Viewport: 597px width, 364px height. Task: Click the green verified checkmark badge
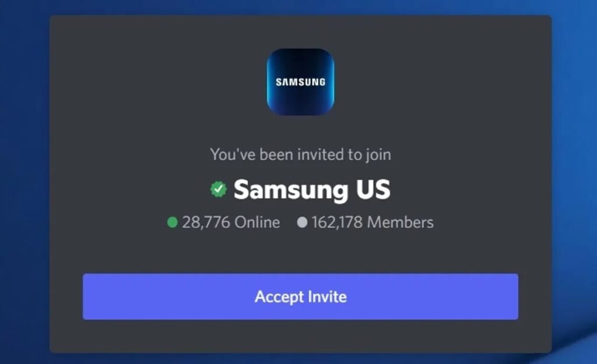(219, 189)
